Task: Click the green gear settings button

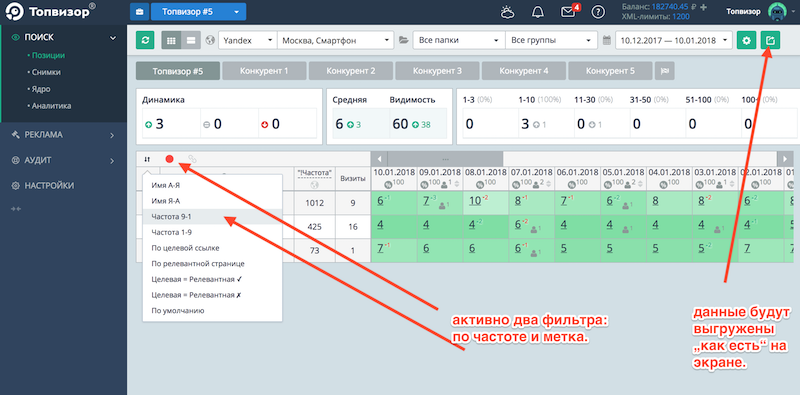Action: coord(746,40)
